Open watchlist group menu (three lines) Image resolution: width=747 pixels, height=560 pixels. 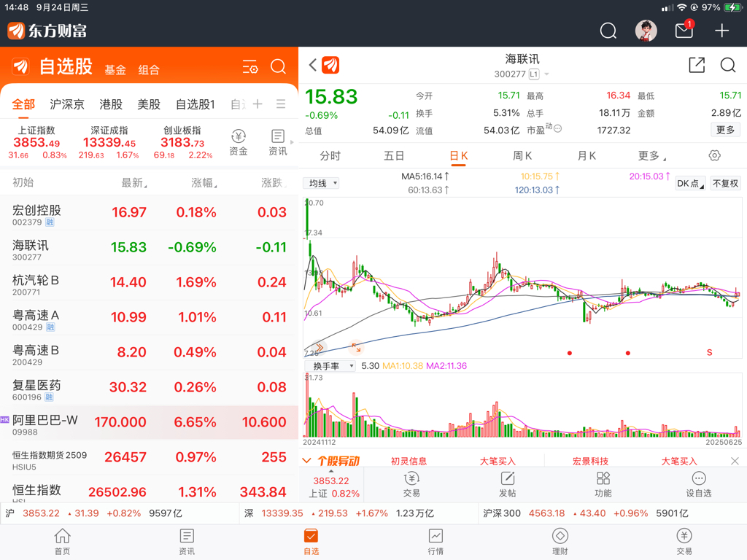(x=281, y=104)
